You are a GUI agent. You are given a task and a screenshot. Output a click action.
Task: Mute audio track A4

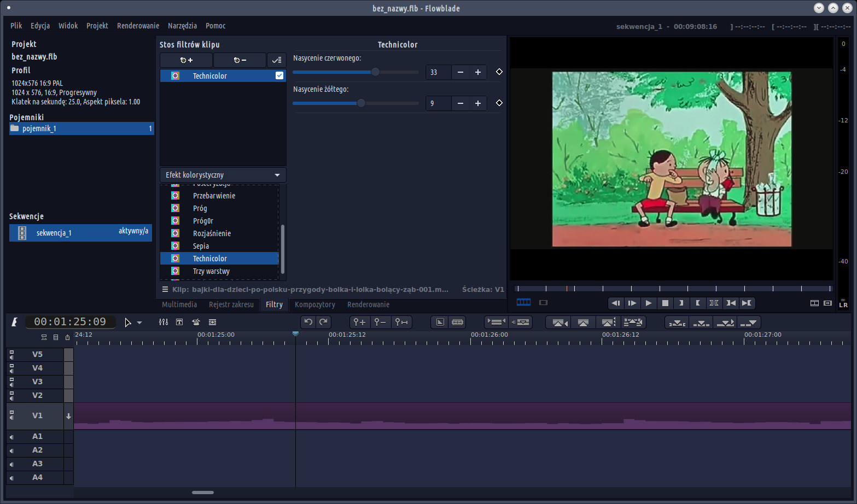click(12, 478)
